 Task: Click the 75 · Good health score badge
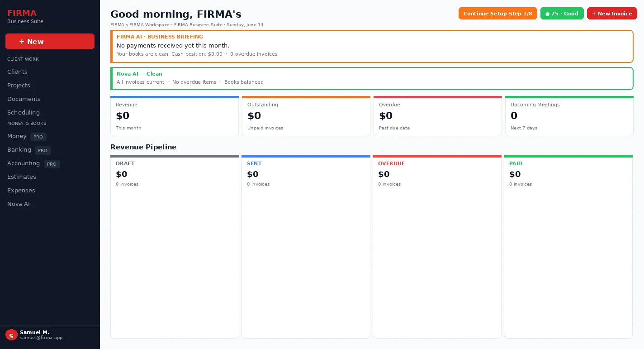[x=562, y=14]
